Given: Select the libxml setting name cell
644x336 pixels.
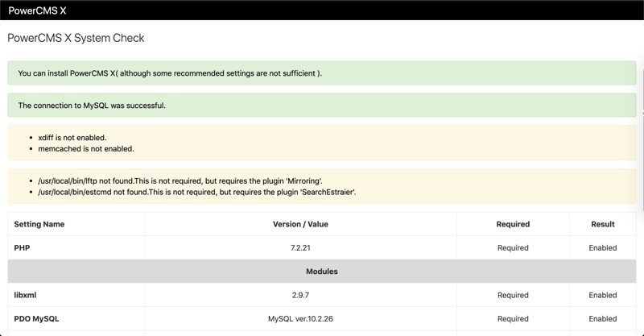Looking at the screenshot, I should [x=26, y=295].
